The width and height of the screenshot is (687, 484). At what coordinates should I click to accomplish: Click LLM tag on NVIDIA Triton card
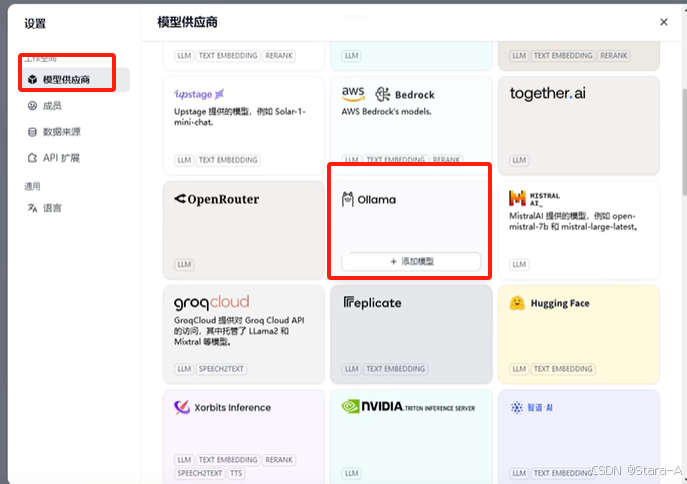click(351, 473)
